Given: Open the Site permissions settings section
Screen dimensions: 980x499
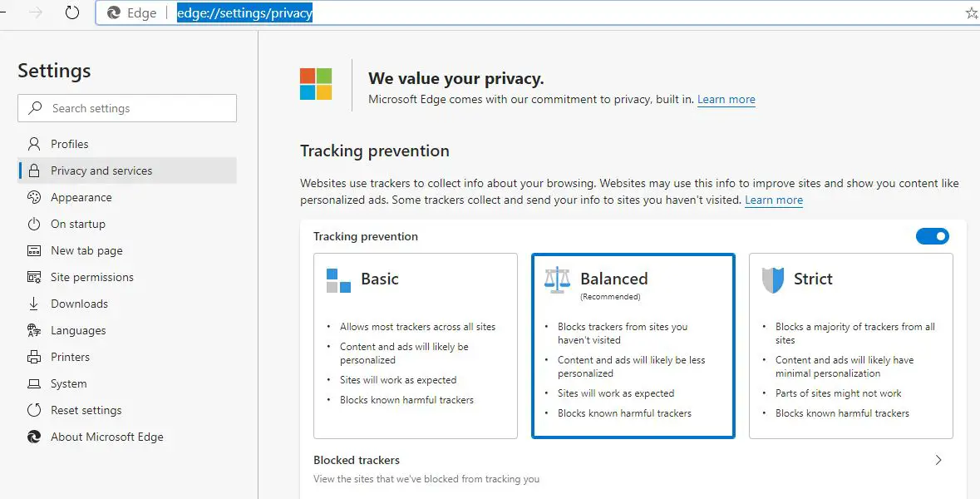Looking at the screenshot, I should click(91, 277).
